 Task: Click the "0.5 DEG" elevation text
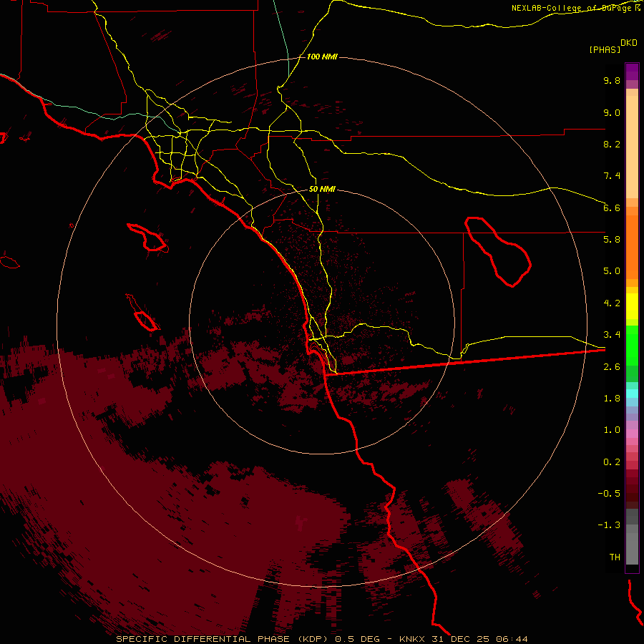tap(357, 639)
